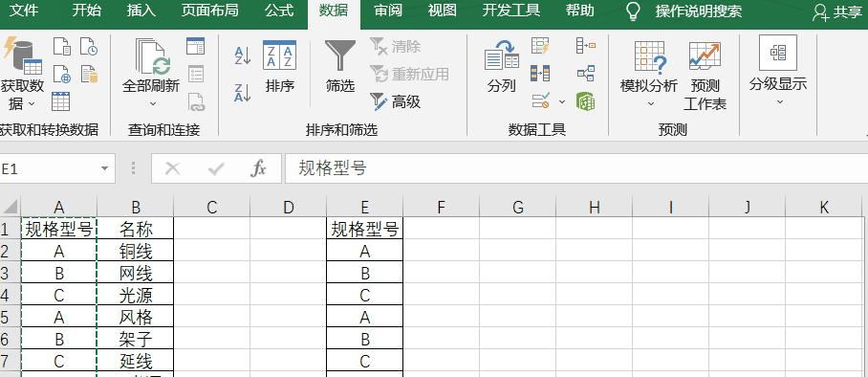Switch to the 公式 tab
Image resolution: width=868 pixels, height=377 pixels.
coord(279,11)
